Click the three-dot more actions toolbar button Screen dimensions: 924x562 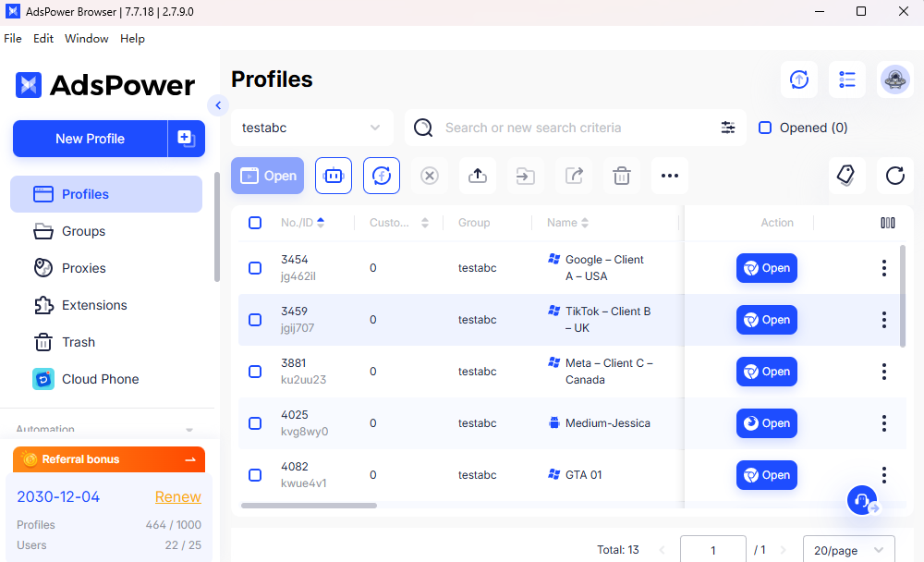670,176
